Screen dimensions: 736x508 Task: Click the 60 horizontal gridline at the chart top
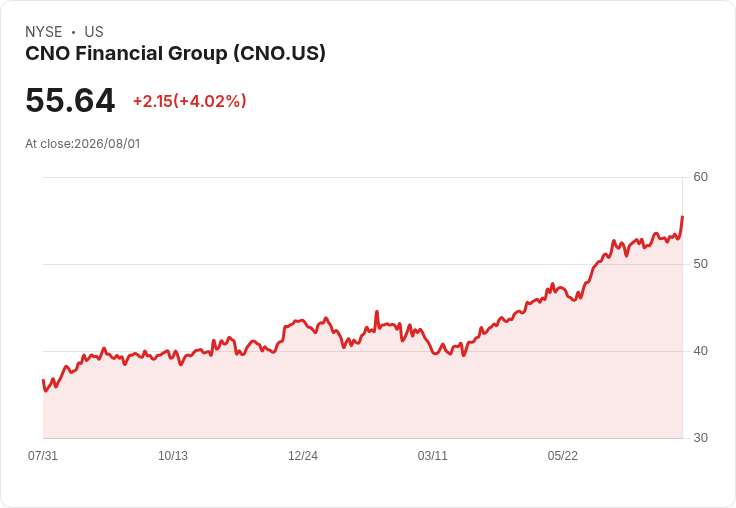tap(363, 177)
